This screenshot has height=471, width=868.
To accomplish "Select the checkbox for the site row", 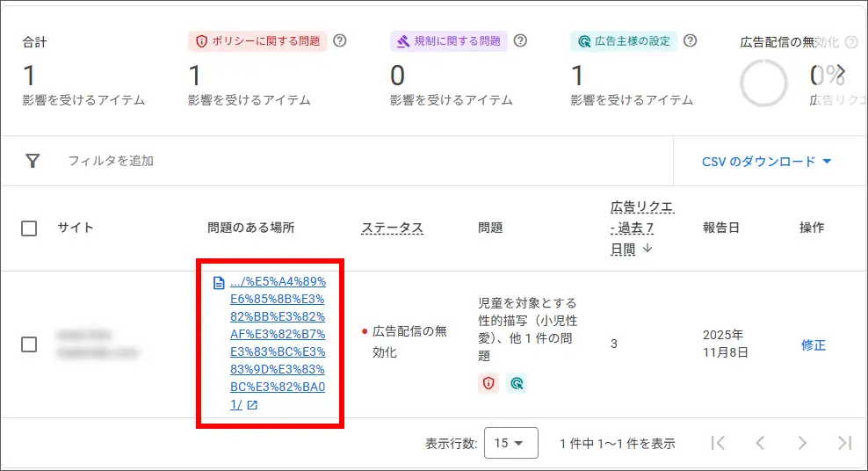I will [29, 344].
